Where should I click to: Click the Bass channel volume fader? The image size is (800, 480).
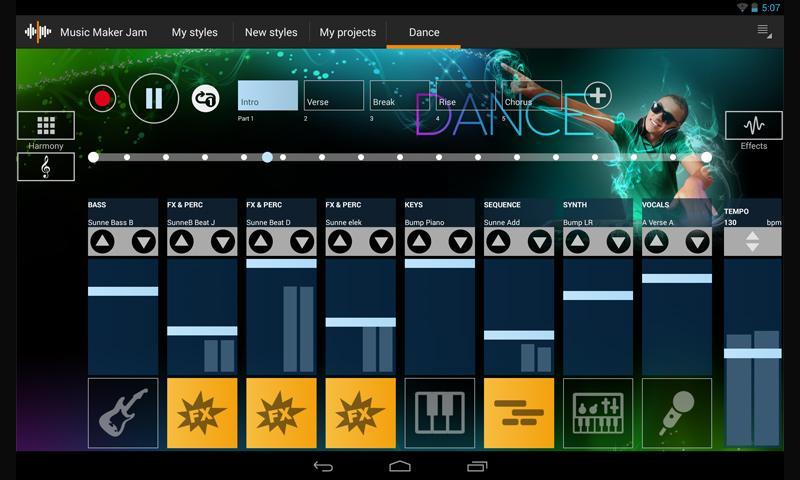click(123, 291)
